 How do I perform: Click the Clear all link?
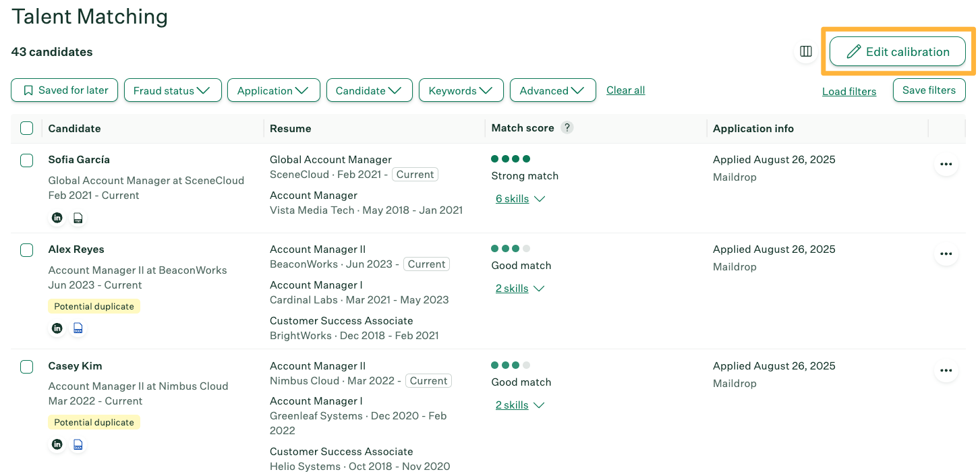coord(625,90)
